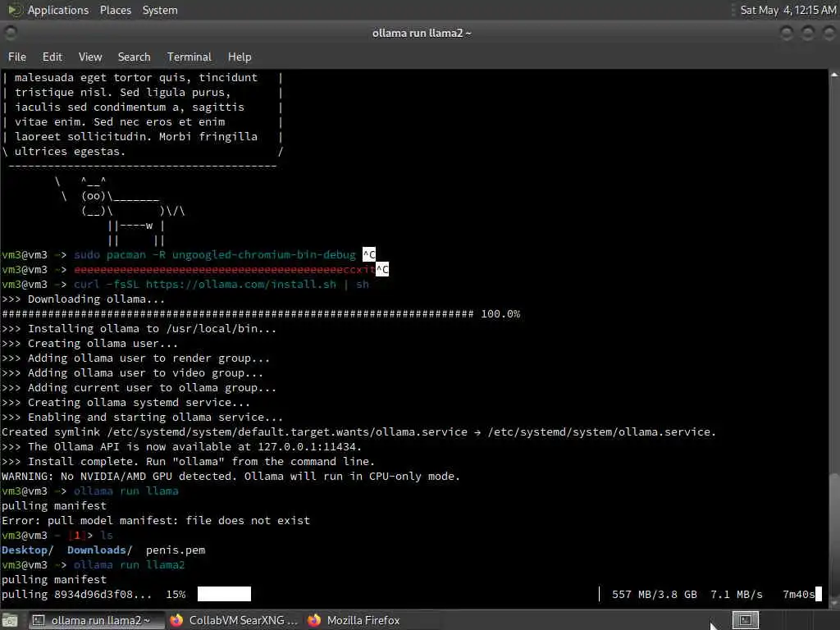Click 'Created symlink' output line
This screenshot has width=840, height=630.
pyautogui.click(x=359, y=431)
